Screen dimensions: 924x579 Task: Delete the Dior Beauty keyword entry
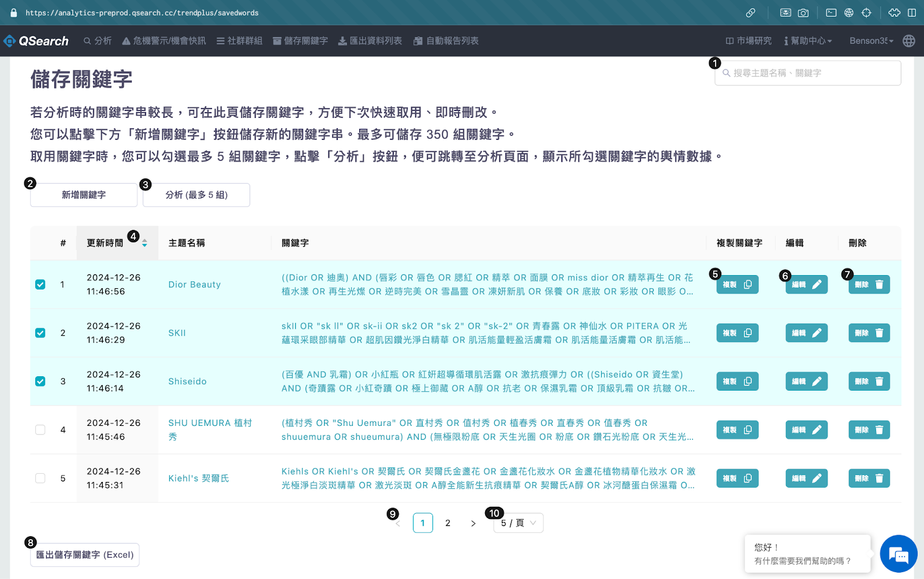coord(869,284)
